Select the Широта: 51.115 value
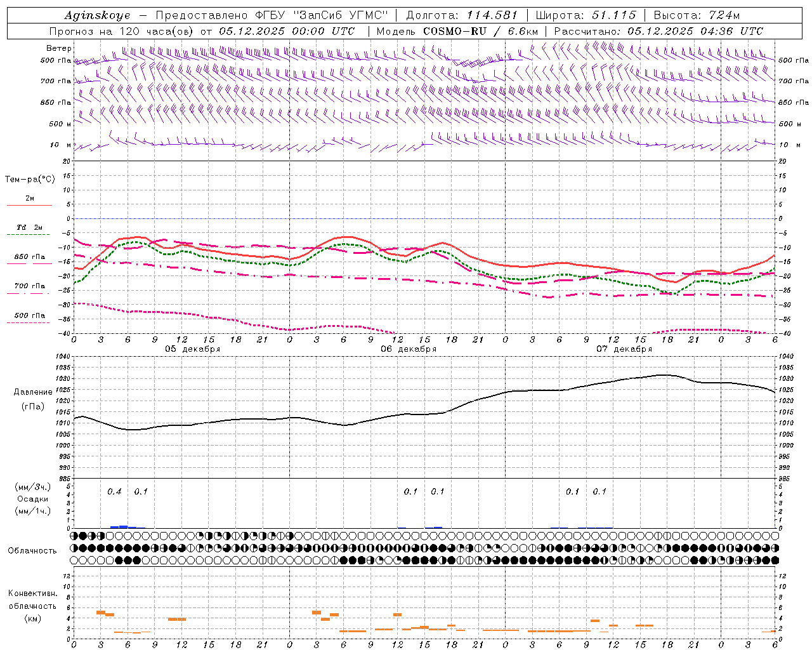Image resolution: width=812 pixels, height=650 pixels. pyautogui.click(x=586, y=15)
